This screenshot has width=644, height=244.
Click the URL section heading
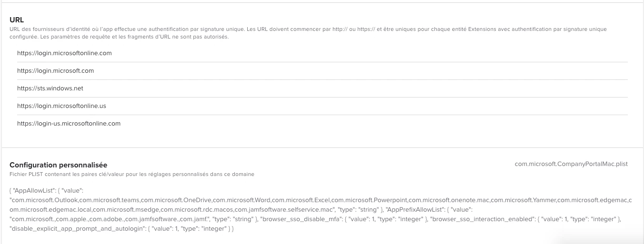[x=17, y=20]
